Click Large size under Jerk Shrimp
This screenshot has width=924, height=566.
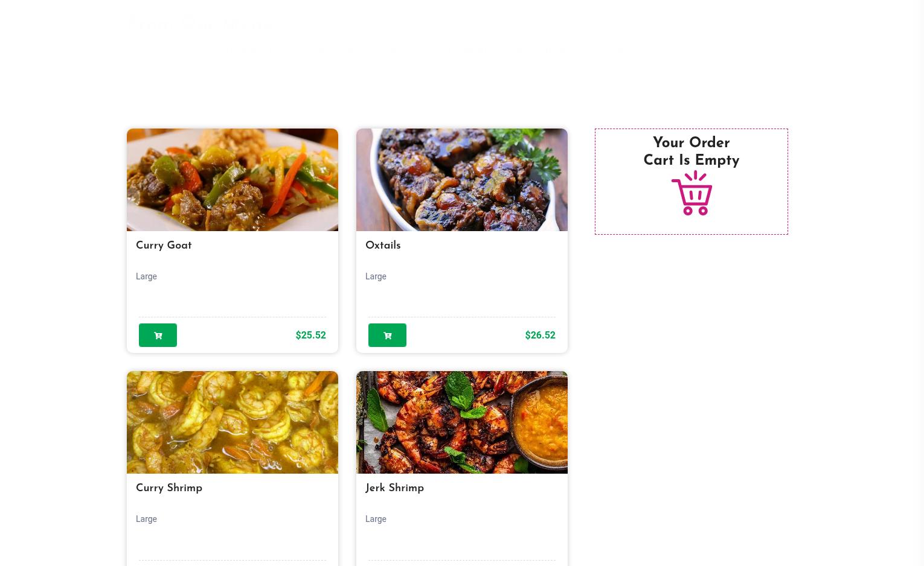point(376,519)
